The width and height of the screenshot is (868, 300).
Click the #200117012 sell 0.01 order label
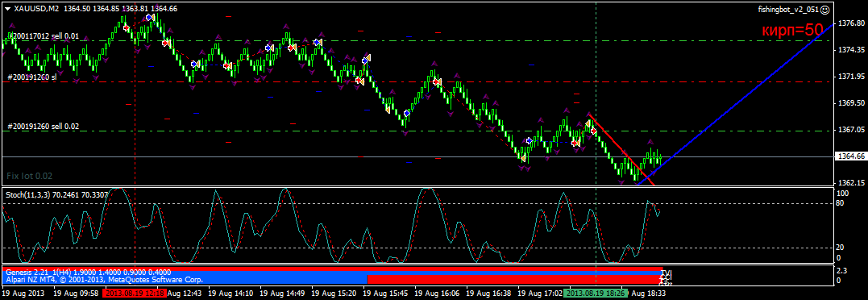pos(44,36)
